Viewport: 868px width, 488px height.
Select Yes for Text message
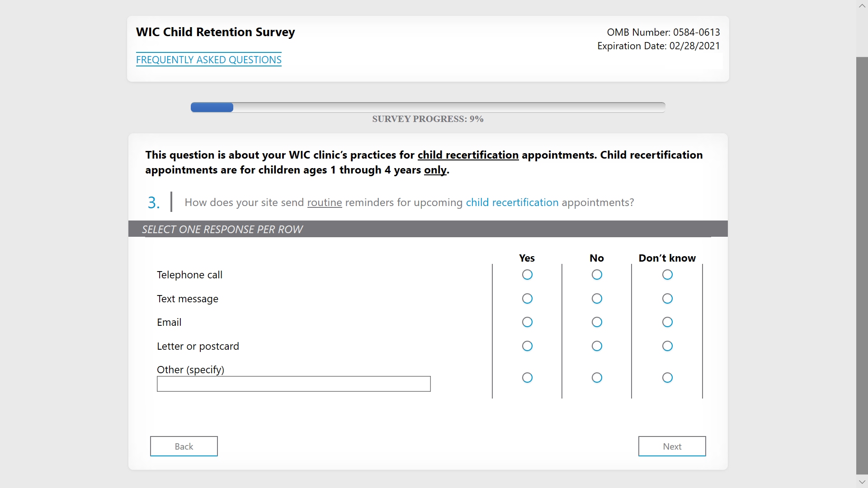tap(527, 299)
